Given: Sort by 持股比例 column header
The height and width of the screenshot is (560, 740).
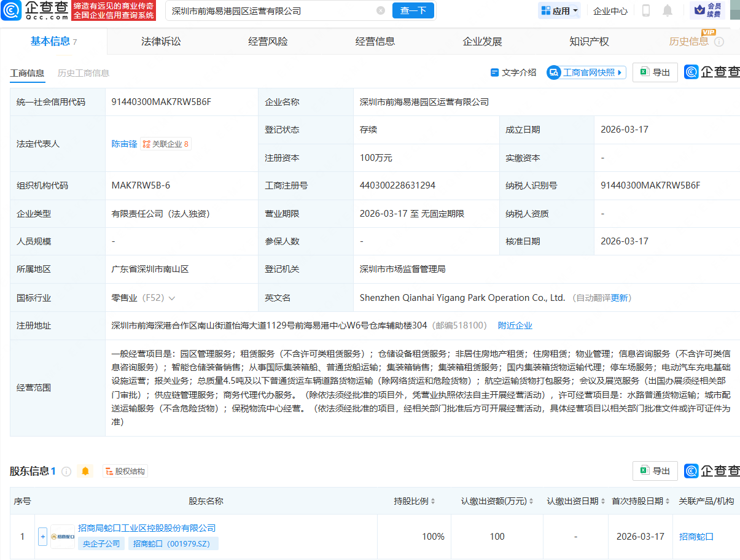Looking at the screenshot, I should (x=415, y=501).
